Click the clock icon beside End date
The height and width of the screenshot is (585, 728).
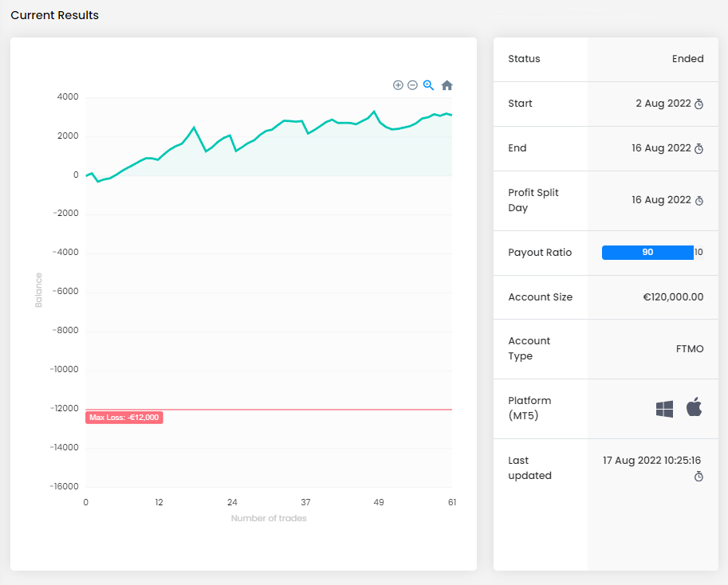click(699, 149)
